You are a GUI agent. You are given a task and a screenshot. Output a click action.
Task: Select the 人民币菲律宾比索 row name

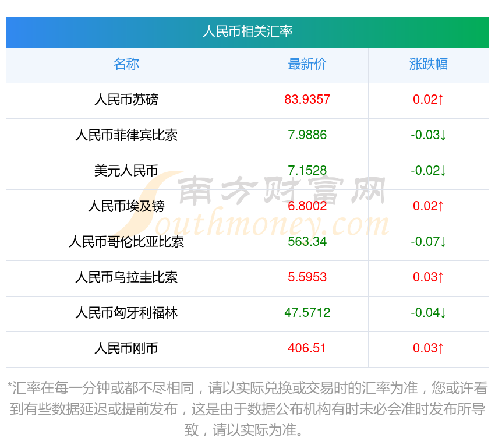click(126, 135)
